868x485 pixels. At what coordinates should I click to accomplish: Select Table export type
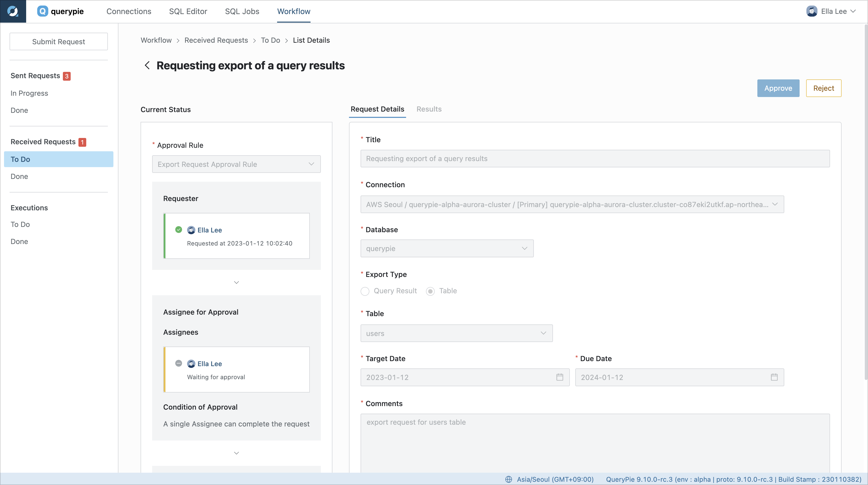click(x=430, y=291)
